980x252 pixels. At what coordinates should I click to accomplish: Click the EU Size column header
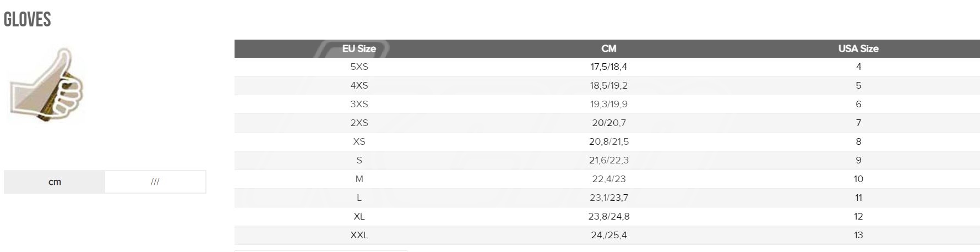(359, 48)
